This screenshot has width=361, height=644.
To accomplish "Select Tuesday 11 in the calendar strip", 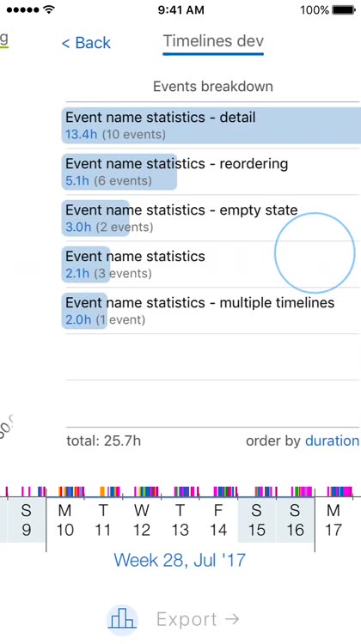I will [103, 520].
